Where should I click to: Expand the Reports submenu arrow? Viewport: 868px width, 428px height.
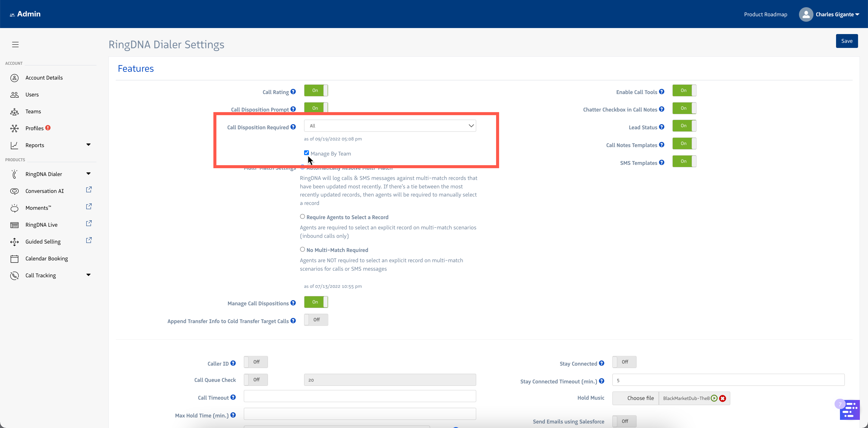(88, 145)
